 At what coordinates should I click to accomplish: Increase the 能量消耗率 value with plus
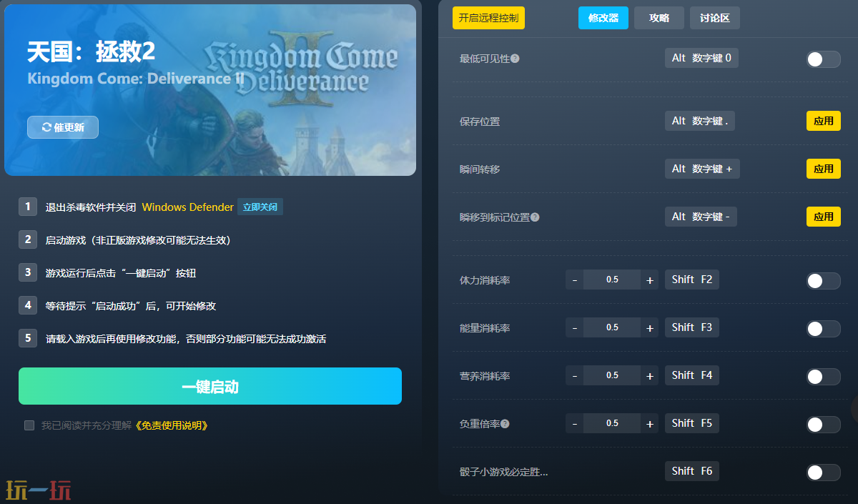tap(650, 328)
